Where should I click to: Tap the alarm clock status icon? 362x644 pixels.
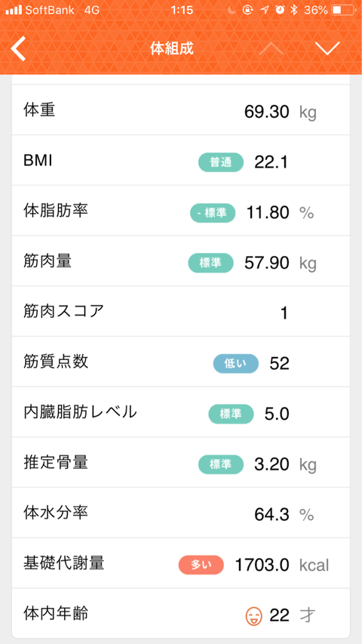coord(280,11)
